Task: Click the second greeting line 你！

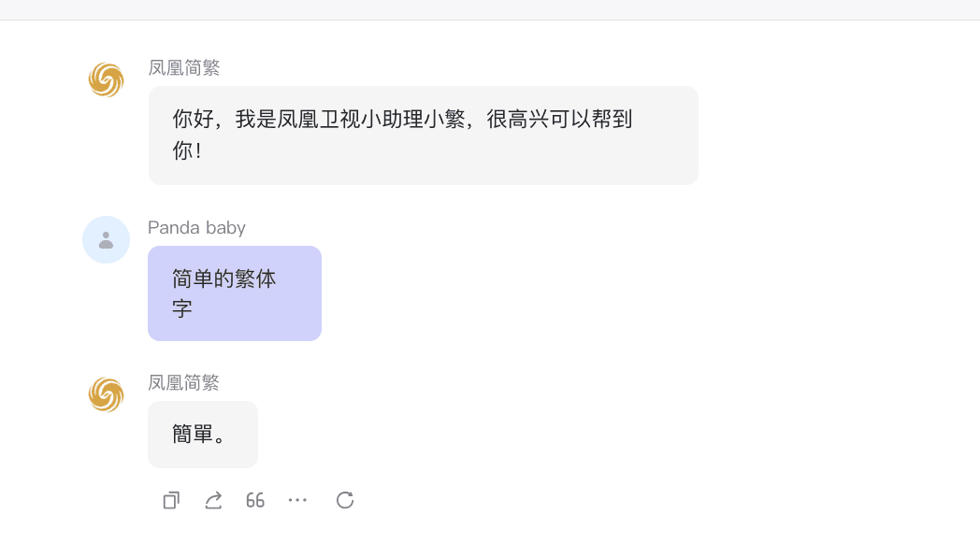Action: click(x=187, y=150)
